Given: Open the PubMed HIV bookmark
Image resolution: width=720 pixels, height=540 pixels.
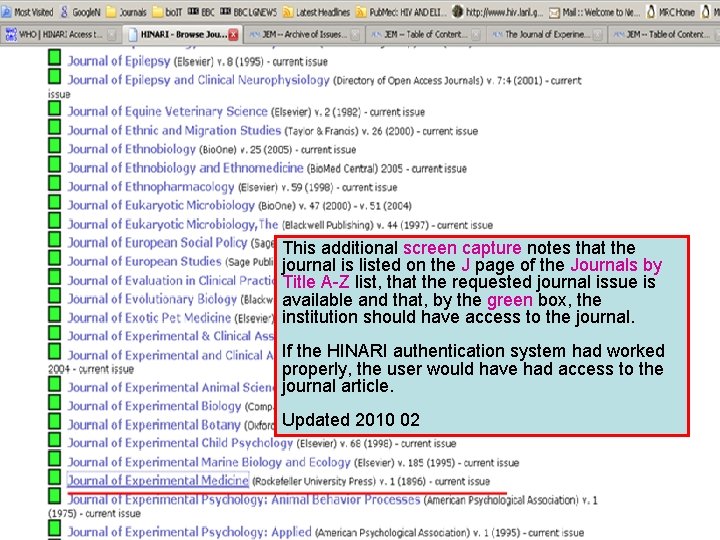Looking at the screenshot, I should point(401,12).
